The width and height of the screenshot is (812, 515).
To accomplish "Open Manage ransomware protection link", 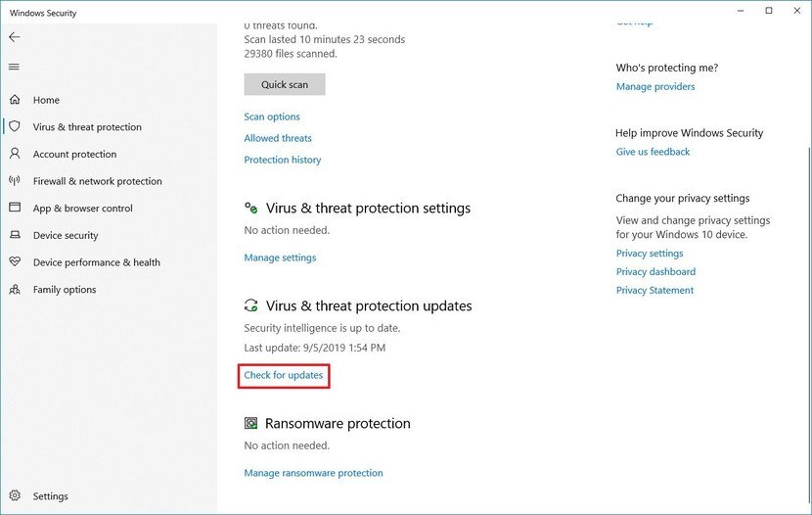I will [313, 473].
